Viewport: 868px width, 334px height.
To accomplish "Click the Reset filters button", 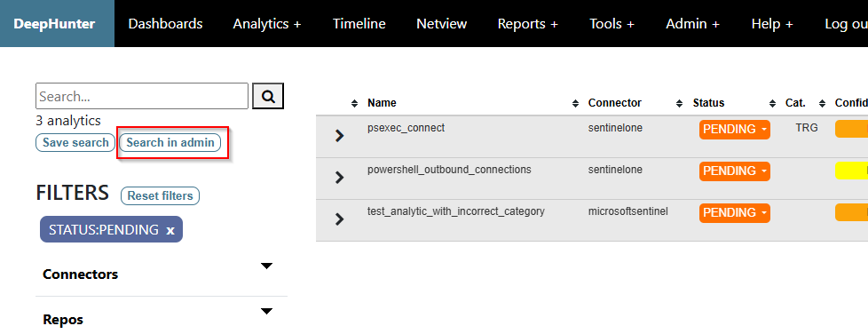I will tap(160, 195).
